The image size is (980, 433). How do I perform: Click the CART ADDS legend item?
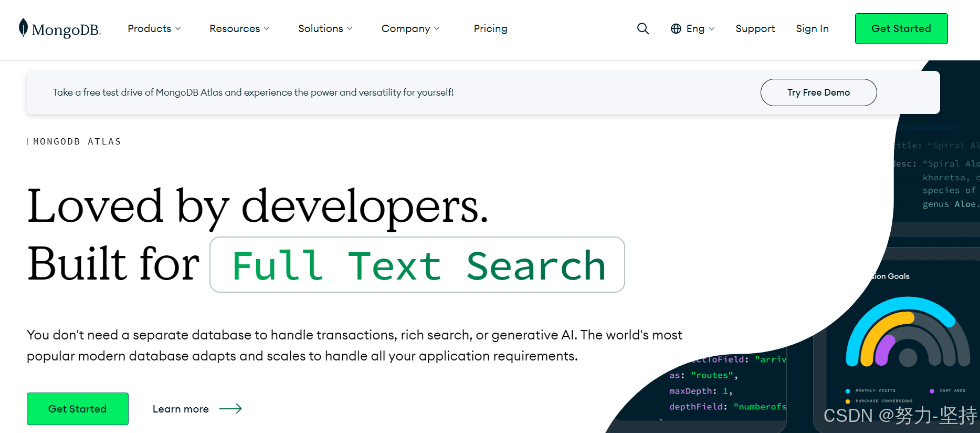tap(947, 390)
